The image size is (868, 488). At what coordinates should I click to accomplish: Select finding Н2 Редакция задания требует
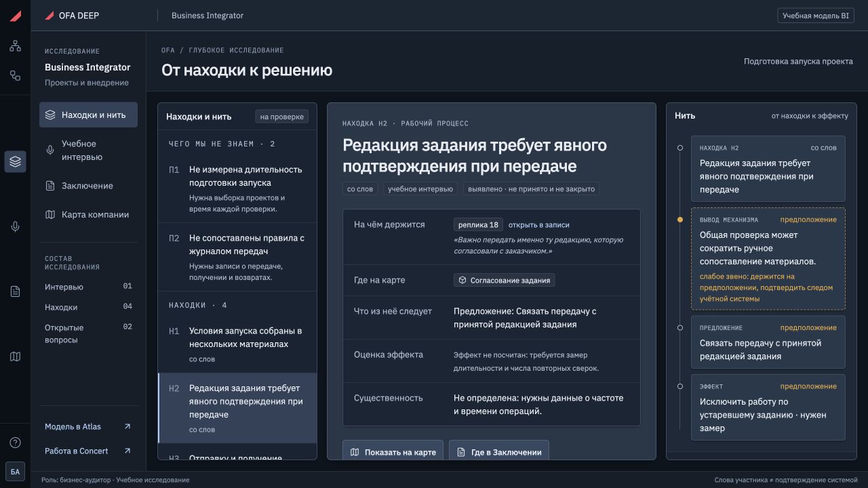(x=237, y=408)
